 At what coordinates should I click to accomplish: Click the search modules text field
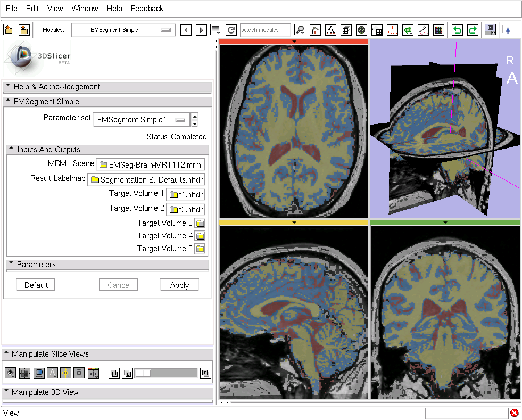[265, 30]
